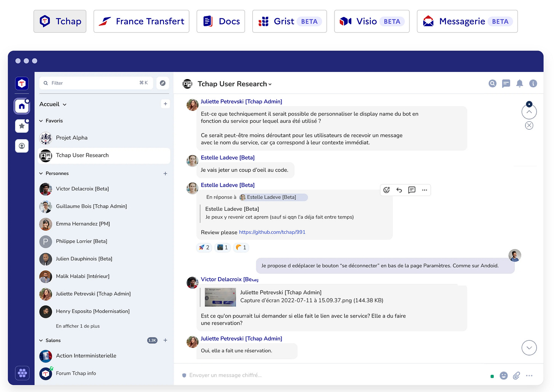Jump to latest messages with down-arrow button

[529, 348]
